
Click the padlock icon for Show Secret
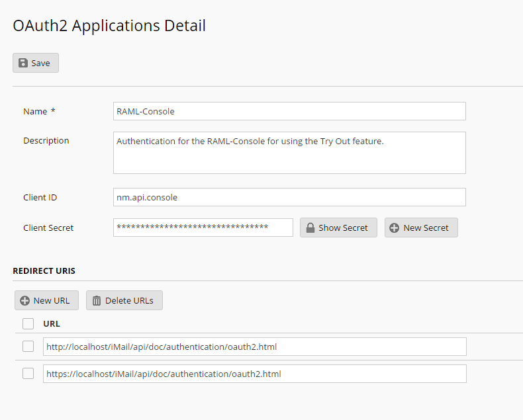[309, 228]
